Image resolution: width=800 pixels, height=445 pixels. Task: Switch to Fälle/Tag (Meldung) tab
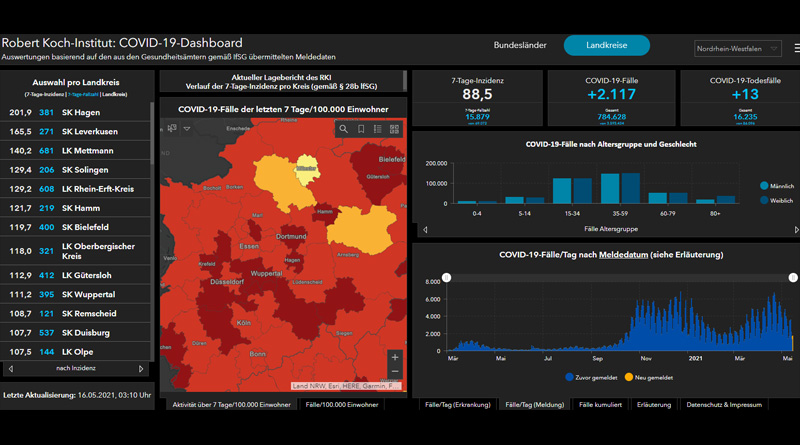tap(535, 405)
